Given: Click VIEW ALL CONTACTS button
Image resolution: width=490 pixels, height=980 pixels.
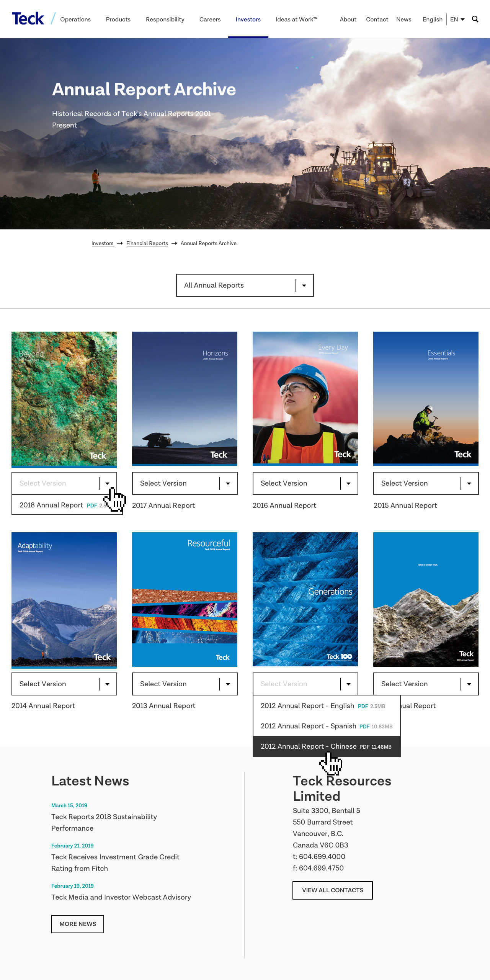Looking at the screenshot, I should click(x=333, y=890).
